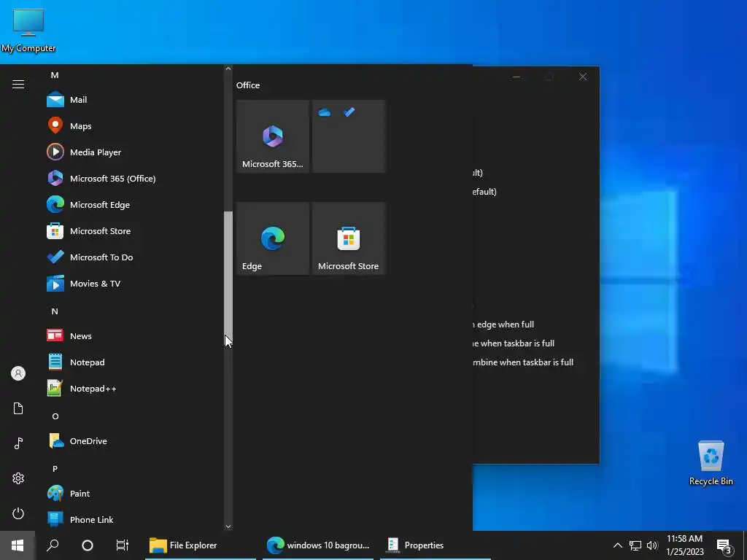
Task: Click the Microsoft 365 pinned tile
Action: coord(273,136)
